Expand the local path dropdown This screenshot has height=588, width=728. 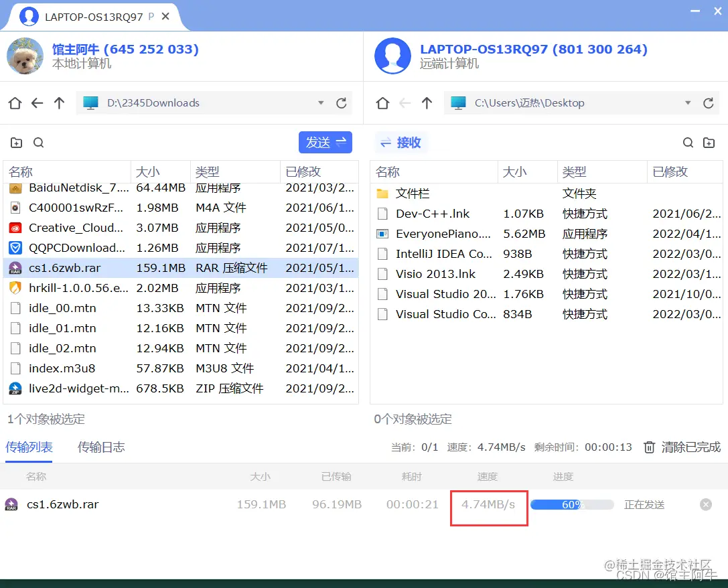[x=321, y=103]
